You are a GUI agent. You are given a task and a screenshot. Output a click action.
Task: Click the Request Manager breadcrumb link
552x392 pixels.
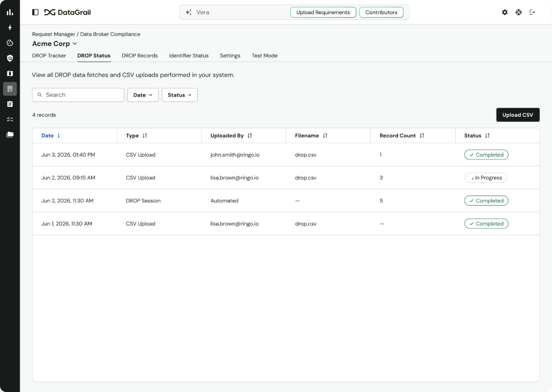[x=53, y=34]
